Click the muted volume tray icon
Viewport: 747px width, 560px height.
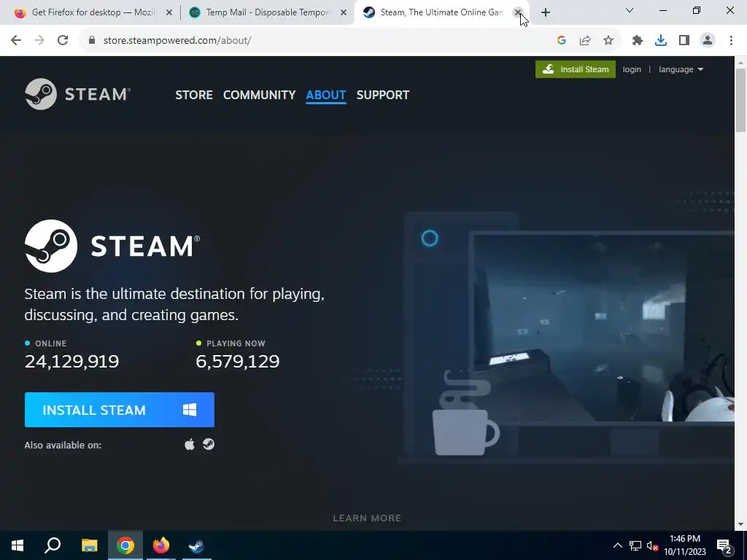tap(652, 545)
